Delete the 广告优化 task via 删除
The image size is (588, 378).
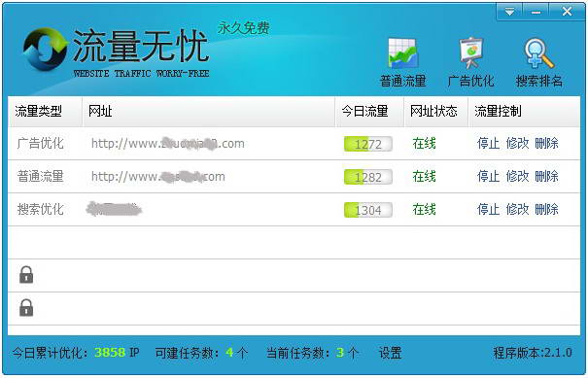click(546, 143)
